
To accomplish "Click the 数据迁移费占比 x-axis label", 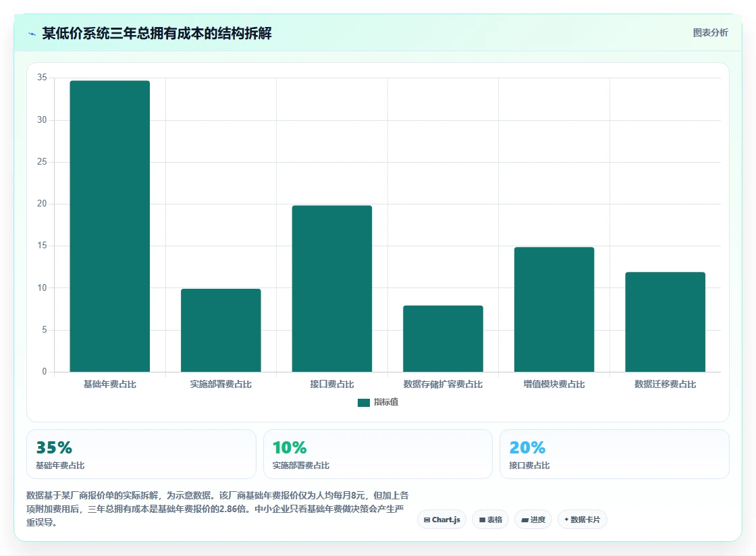I will tap(666, 384).
